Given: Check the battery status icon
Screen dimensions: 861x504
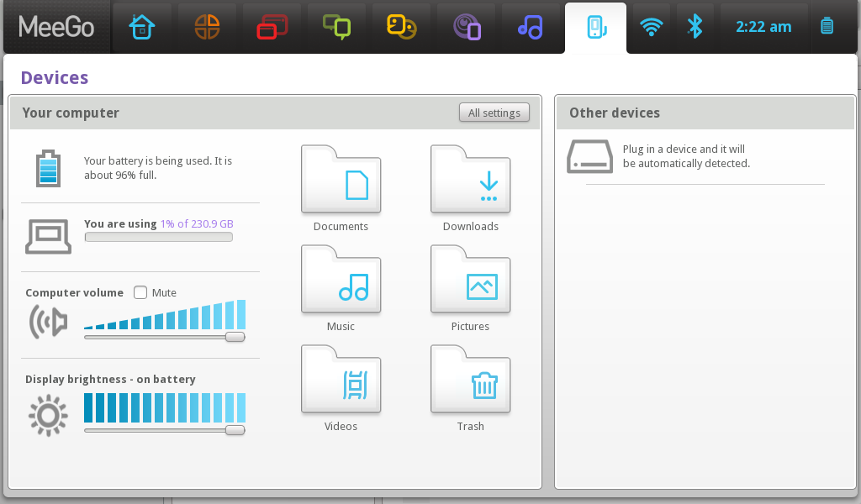Looking at the screenshot, I should click(x=827, y=26).
